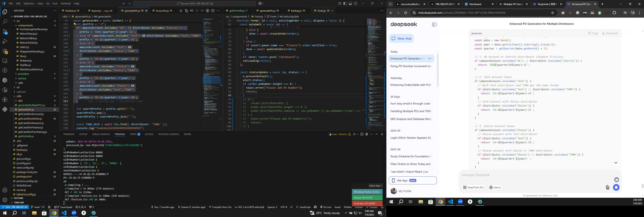This screenshot has height=217, width=644.
Task: Click the Get App button in DeepSeek sidebar
Action: click(x=413, y=181)
